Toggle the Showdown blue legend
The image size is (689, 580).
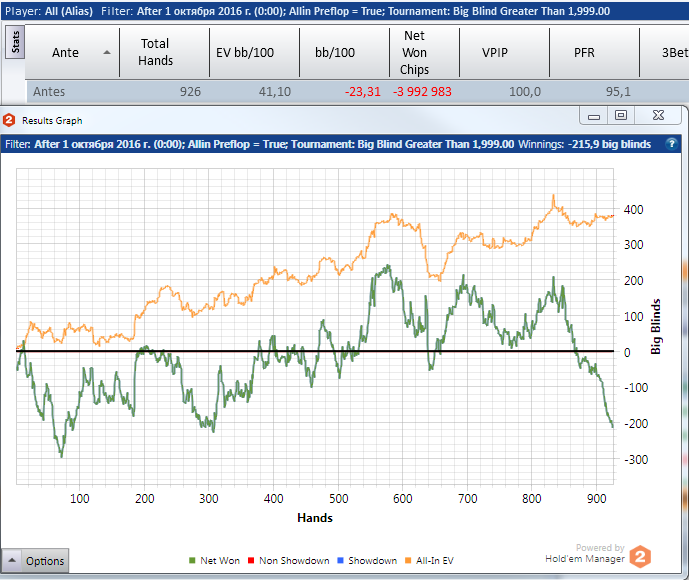(x=367, y=561)
